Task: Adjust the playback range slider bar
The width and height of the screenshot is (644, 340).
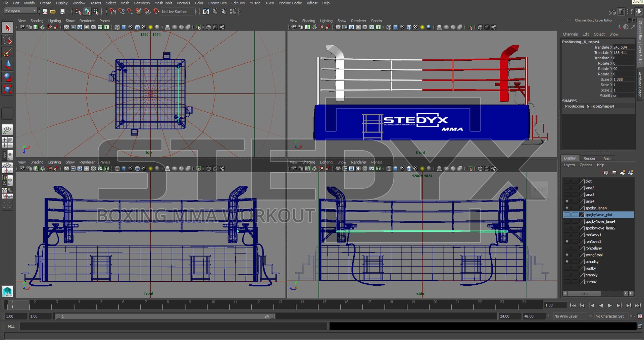Action: click(x=165, y=316)
